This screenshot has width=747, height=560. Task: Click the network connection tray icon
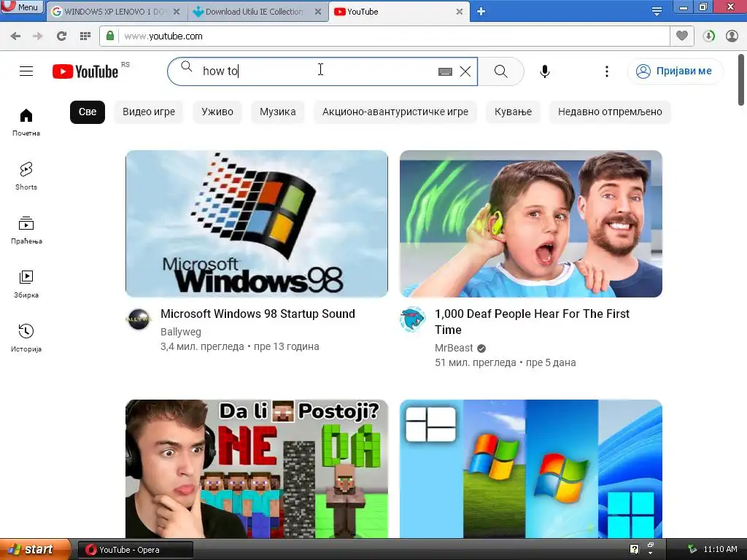point(693,549)
